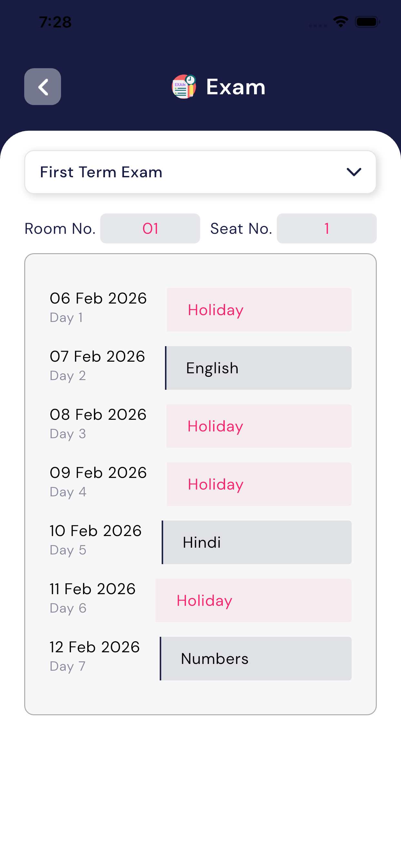Open the First Term Exam dropdown
The image size is (401, 868).
(x=200, y=172)
